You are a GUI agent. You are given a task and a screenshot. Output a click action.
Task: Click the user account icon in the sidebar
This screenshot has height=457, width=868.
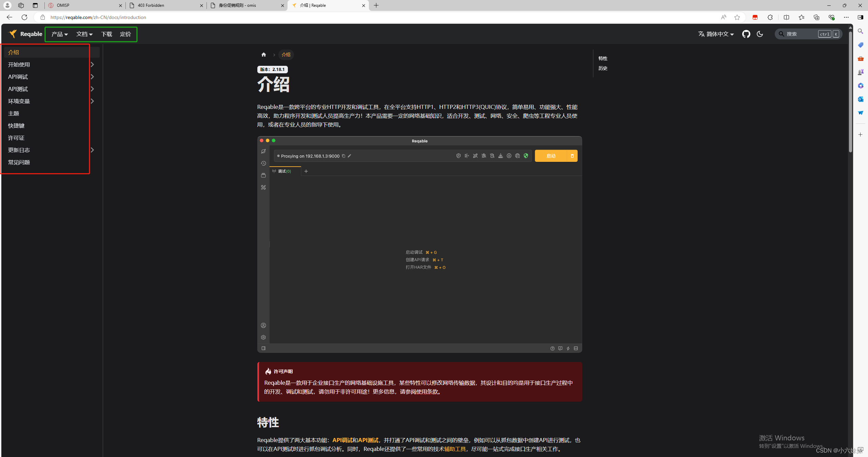point(263,325)
